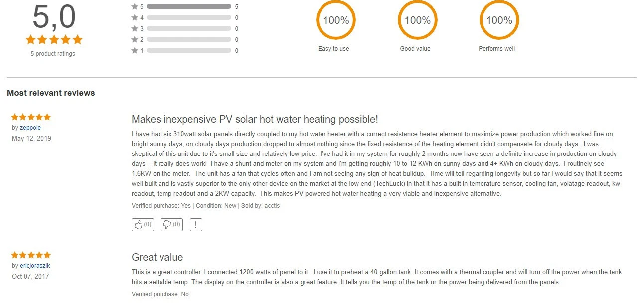This screenshot has width=644, height=306.
Task: Open reviewer profile zeppole
Action: pos(30,128)
